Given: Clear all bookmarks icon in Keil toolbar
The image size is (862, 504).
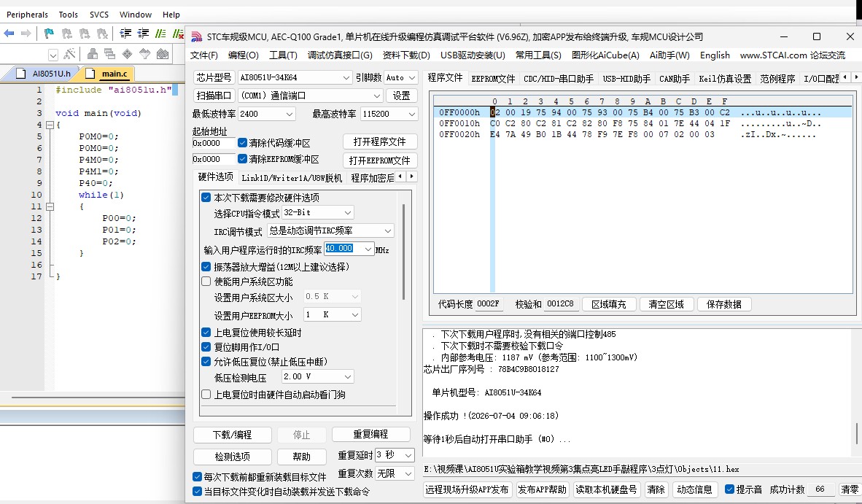Looking at the screenshot, I should (x=101, y=34).
